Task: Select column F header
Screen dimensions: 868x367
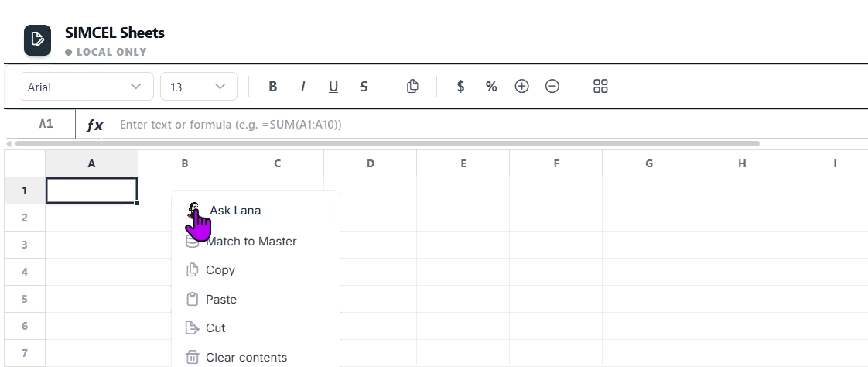Action: 555,163
